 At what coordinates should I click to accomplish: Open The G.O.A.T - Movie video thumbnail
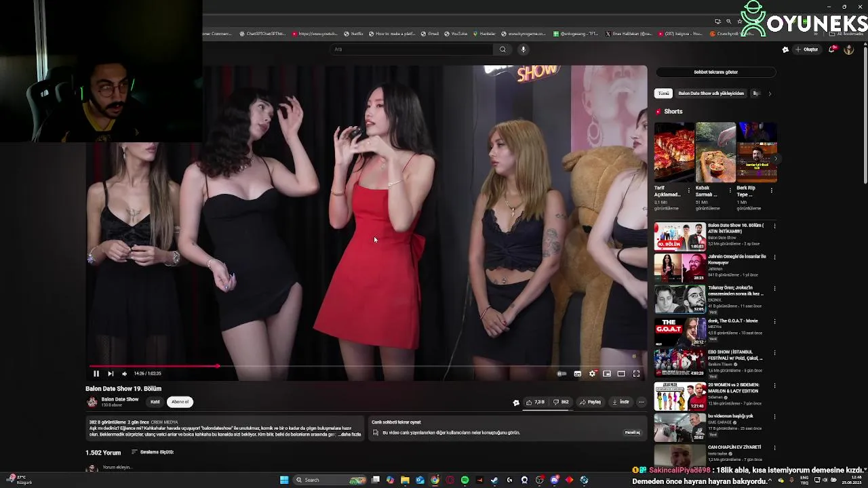pos(679,332)
